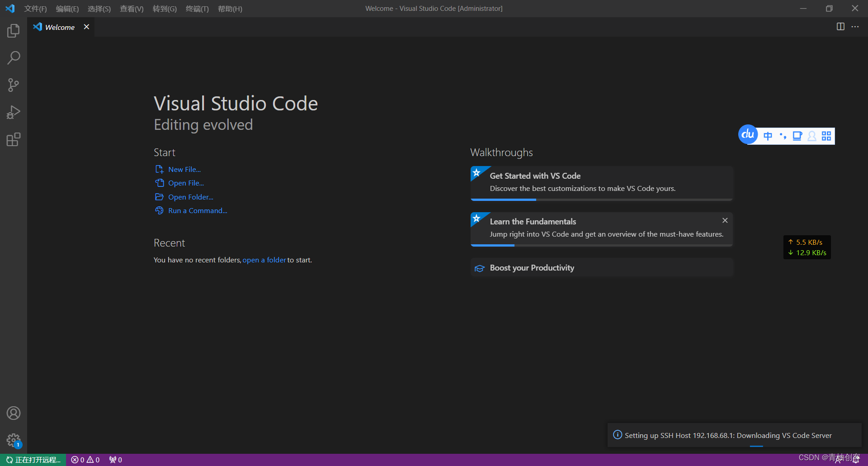Click the split editor right icon

(x=840, y=27)
